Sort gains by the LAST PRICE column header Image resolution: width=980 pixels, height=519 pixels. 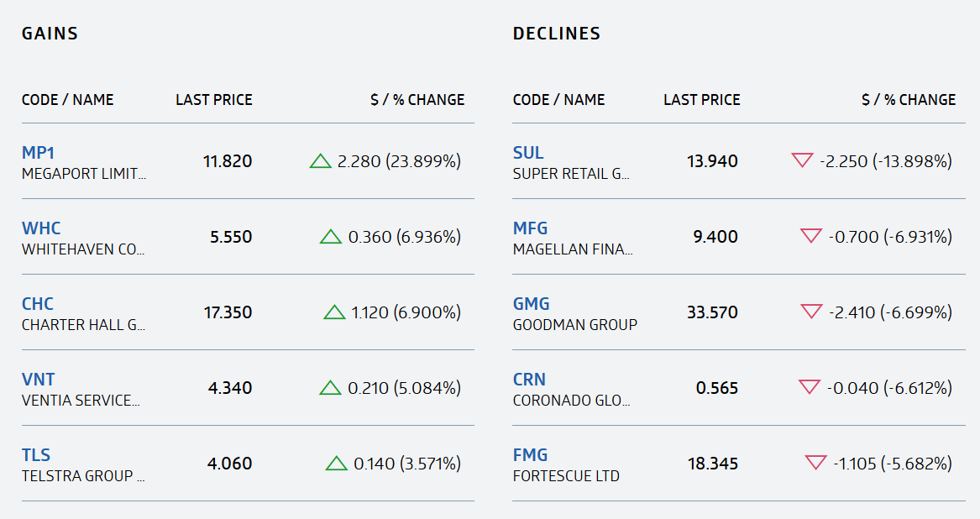point(213,99)
